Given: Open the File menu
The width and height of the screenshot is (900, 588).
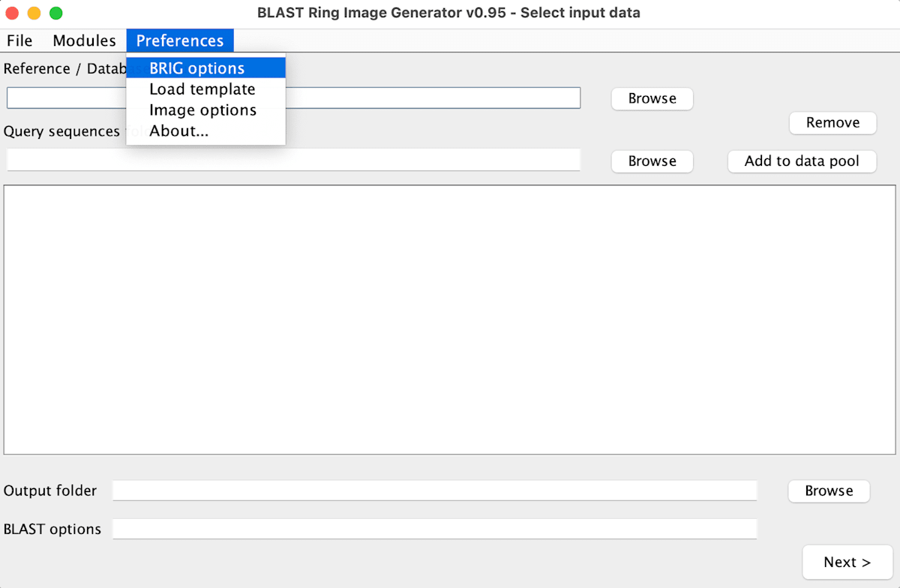Looking at the screenshot, I should [19, 40].
